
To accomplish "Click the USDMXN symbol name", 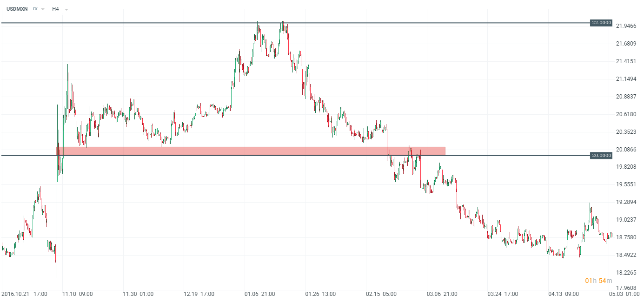I will click(x=17, y=9).
